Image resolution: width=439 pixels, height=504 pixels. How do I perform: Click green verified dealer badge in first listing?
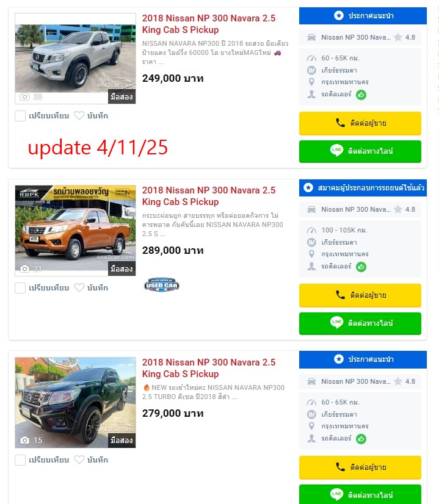361,95
